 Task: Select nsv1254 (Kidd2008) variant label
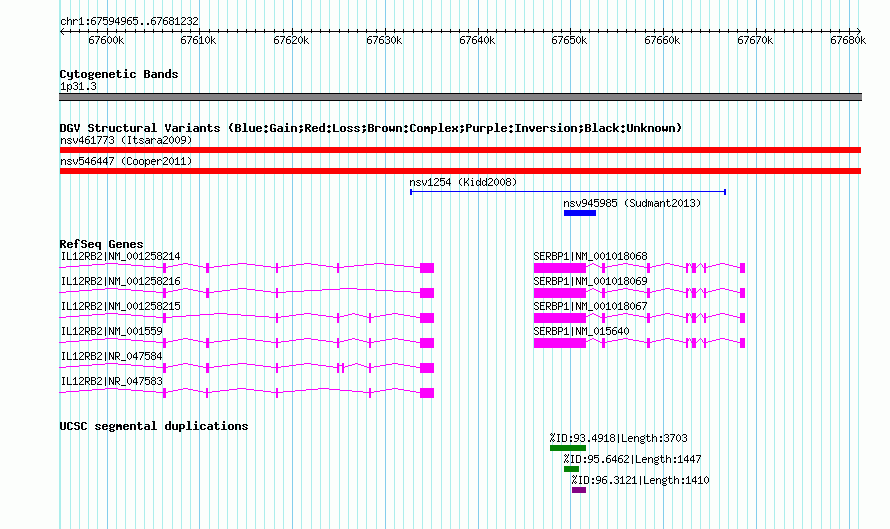pos(463,182)
